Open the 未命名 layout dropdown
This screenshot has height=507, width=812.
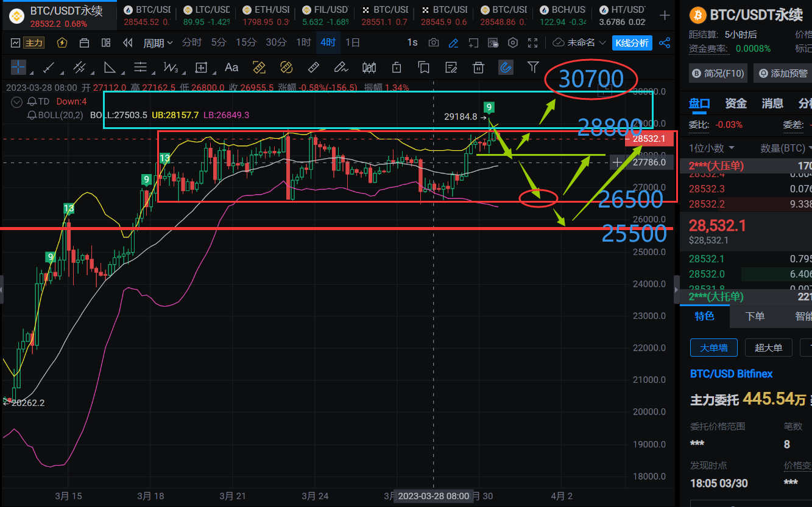click(x=579, y=43)
